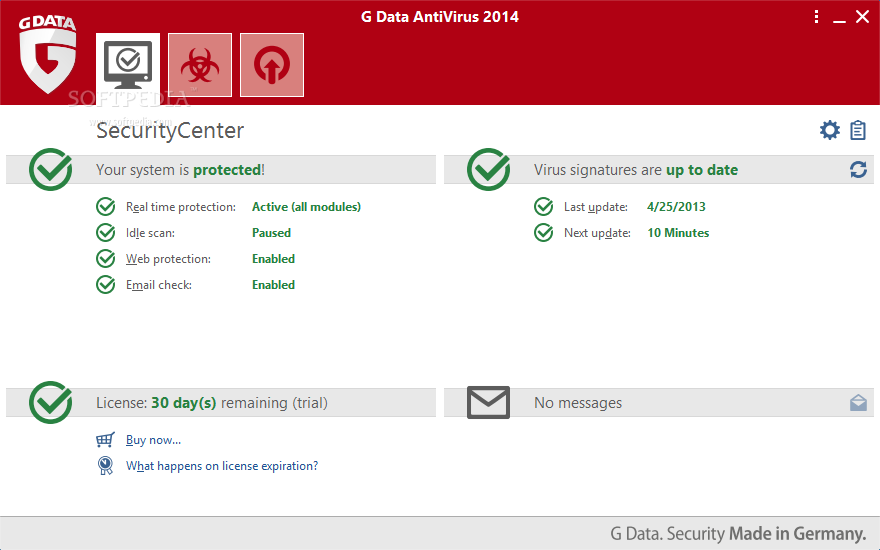The height and width of the screenshot is (550, 880).
Task: Click Enabled status for Web protection
Action: coord(273,259)
